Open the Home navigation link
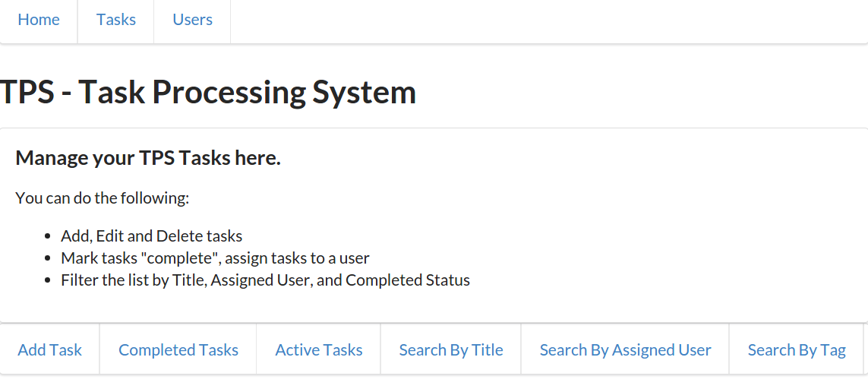 pyautogui.click(x=39, y=21)
